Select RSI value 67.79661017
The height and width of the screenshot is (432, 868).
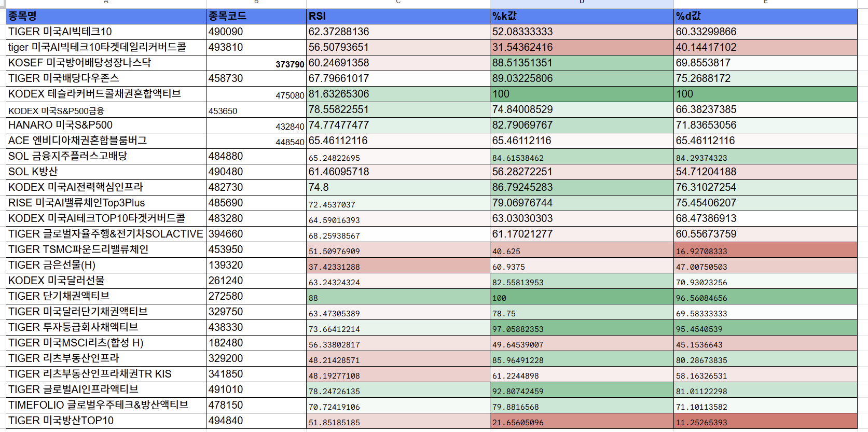pyautogui.click(x=398, y=78)
